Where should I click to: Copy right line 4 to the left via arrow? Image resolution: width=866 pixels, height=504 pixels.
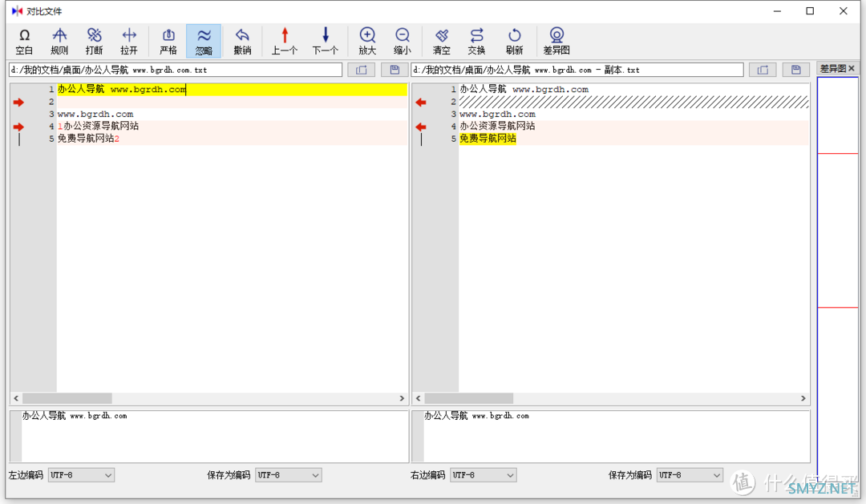coord(421,127)
